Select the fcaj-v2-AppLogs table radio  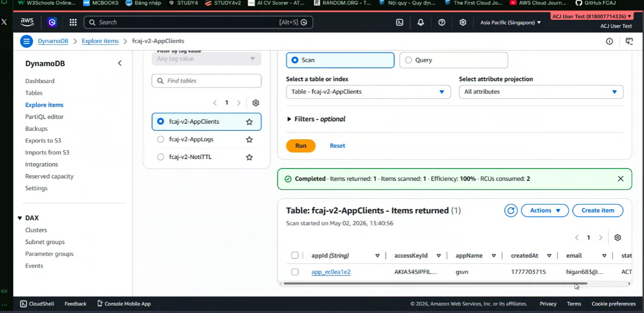click(161, 139)
